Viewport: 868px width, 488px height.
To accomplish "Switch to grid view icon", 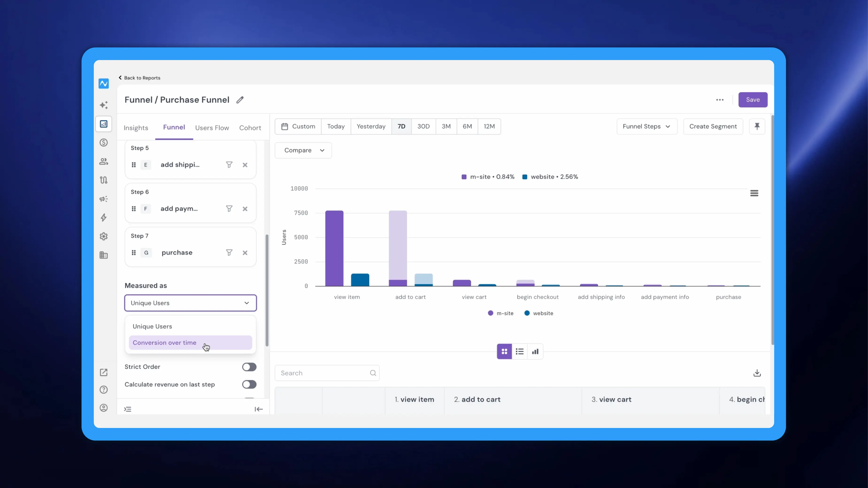I will pos(504,351).
